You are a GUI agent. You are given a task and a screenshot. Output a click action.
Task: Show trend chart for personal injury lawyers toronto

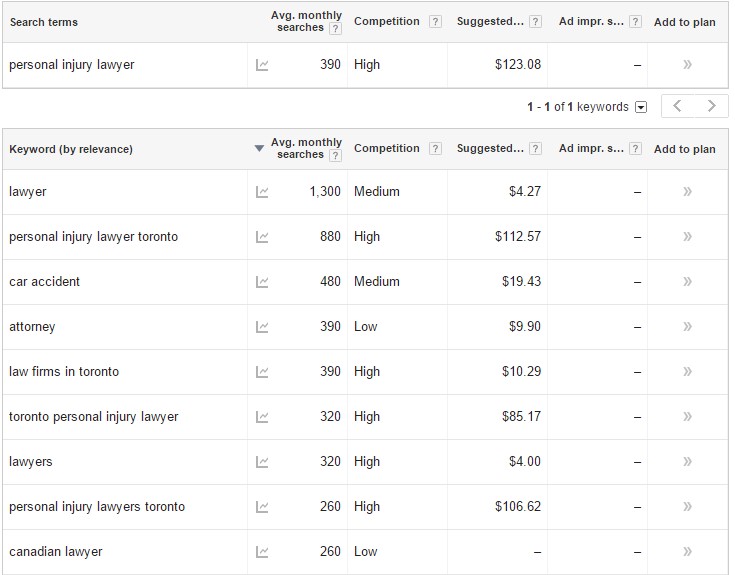coord(262,507)
